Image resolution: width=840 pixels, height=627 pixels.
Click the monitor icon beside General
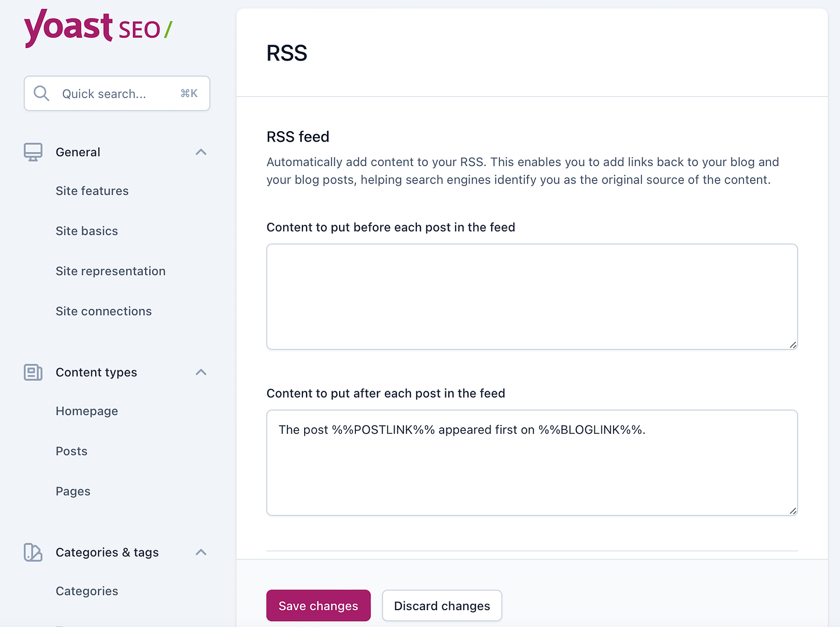pyautogui.click(x=33, y=152)
